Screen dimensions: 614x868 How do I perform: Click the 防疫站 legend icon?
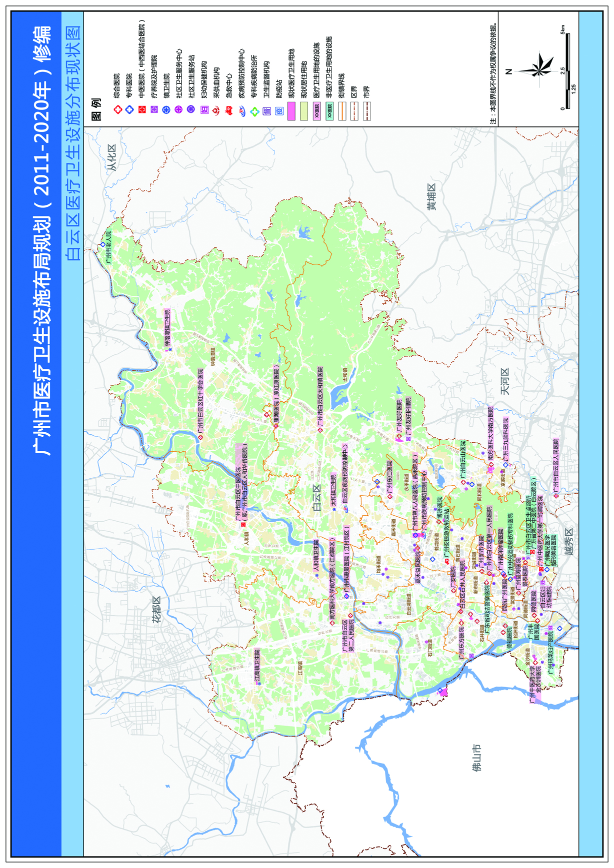click(279, 111)
